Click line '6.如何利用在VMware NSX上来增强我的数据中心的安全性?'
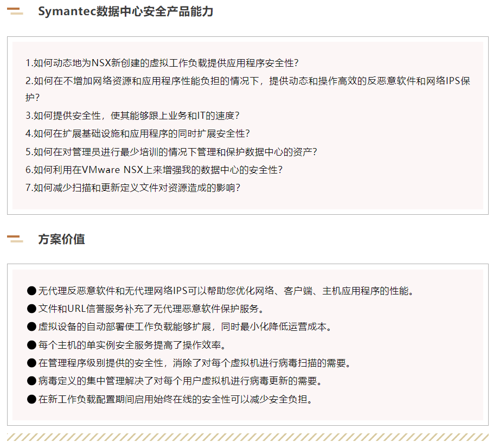This screenshot has height=448, width=493. click(154, 170)
